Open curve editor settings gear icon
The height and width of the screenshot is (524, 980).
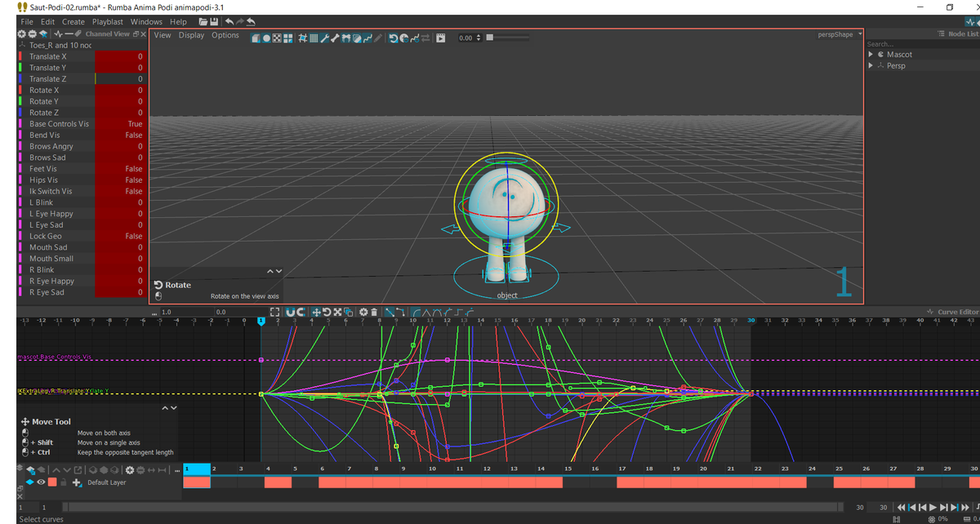pos(363,312)
